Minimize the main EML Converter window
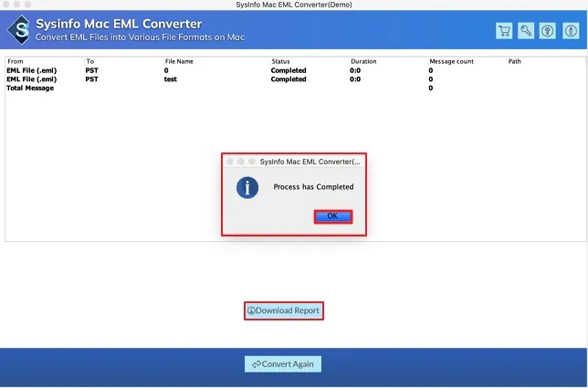Image resolution: width=588 pixels, height=388 pixels. pyautogui.click(x=16, y=5)
